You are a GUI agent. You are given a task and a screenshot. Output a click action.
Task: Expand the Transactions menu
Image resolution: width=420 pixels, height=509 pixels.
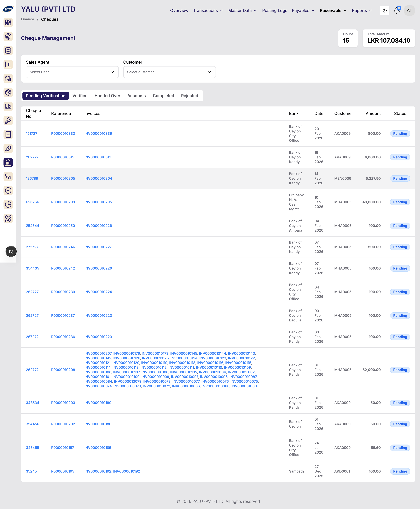point(208,11)
